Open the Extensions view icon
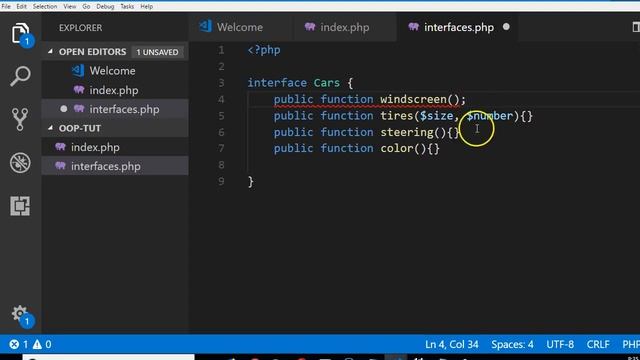640x360 pixels. point(20,206)
